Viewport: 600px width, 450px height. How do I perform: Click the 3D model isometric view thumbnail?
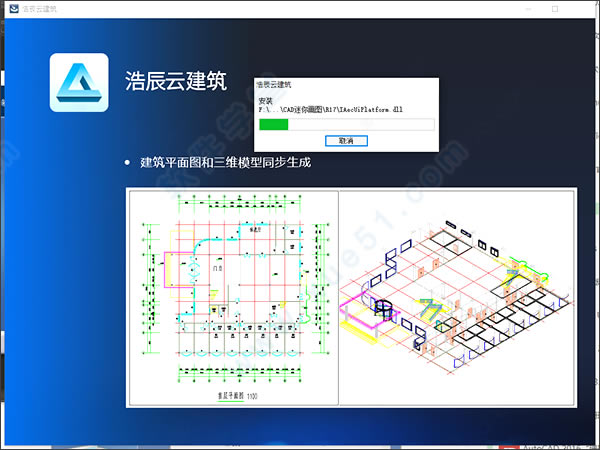coord(457,298)
